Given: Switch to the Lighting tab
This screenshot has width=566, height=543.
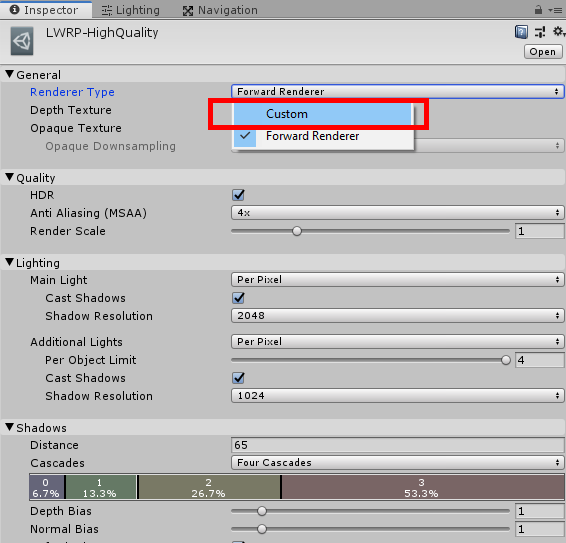Looking at the screenshot, I should point(130,10).
